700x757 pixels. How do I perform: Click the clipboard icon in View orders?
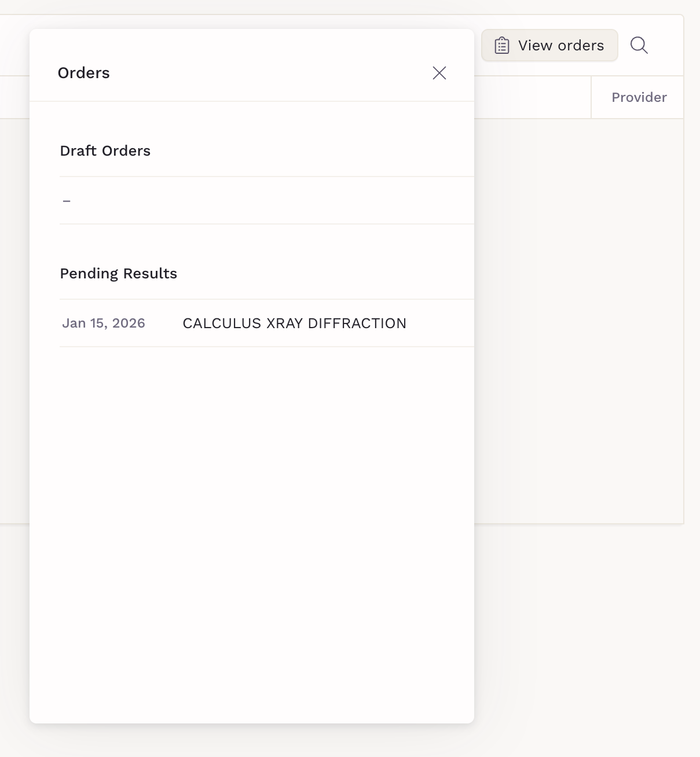[502, 45]
